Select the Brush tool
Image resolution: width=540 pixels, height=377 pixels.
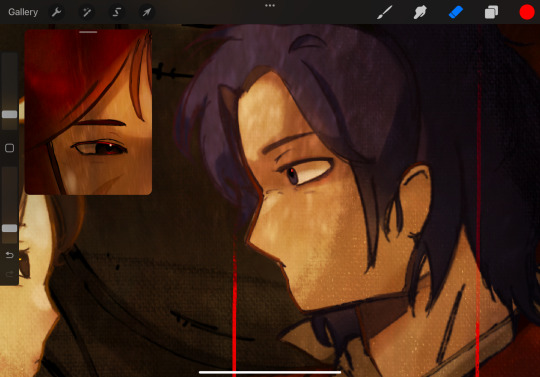tap(385, 12)
